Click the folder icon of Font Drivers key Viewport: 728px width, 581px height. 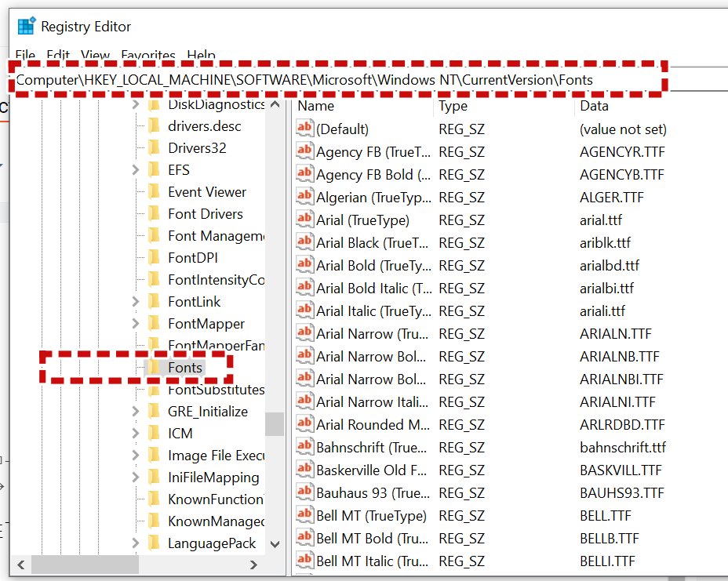[154, 213]
